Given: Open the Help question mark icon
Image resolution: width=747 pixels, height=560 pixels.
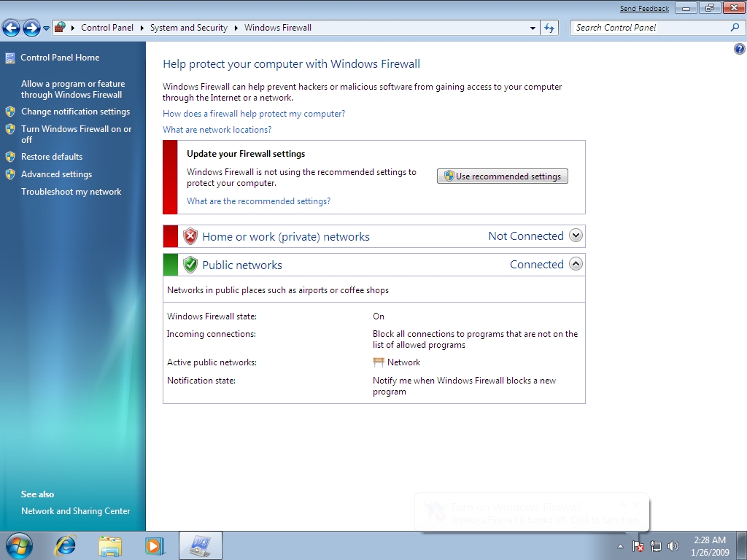Looking at the screenshot, I should [739, 50].
